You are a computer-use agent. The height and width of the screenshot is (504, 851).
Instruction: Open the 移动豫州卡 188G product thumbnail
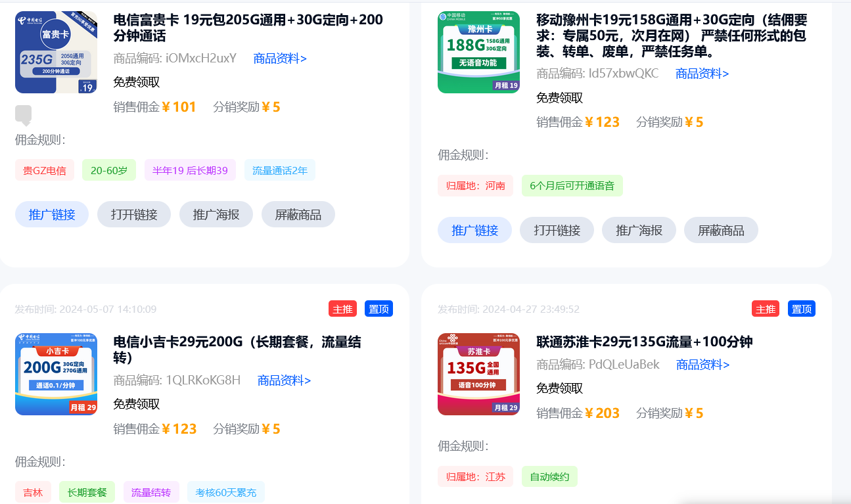[478, 53]
